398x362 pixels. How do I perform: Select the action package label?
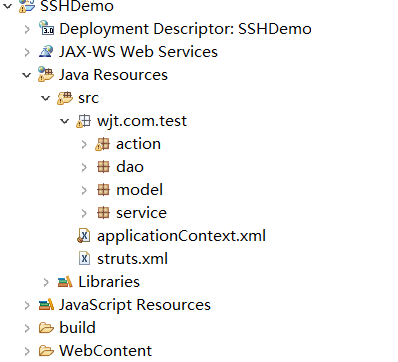(138, 144)
